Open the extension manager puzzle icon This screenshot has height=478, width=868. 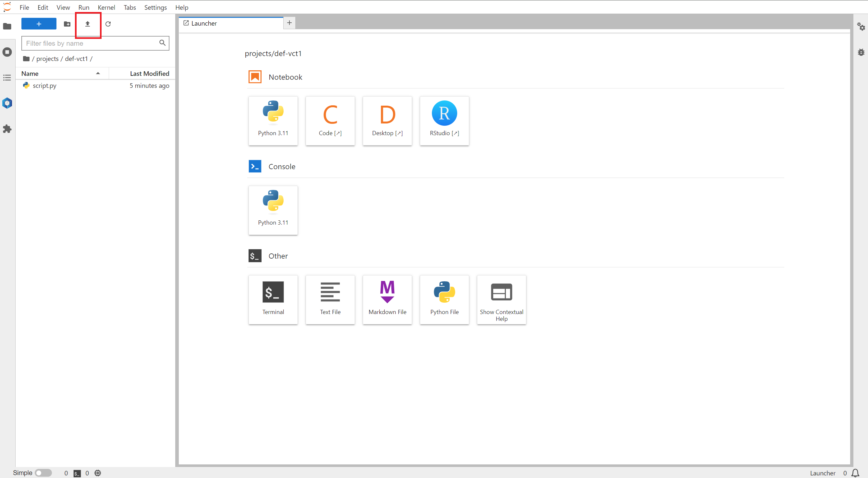(7, 129)
